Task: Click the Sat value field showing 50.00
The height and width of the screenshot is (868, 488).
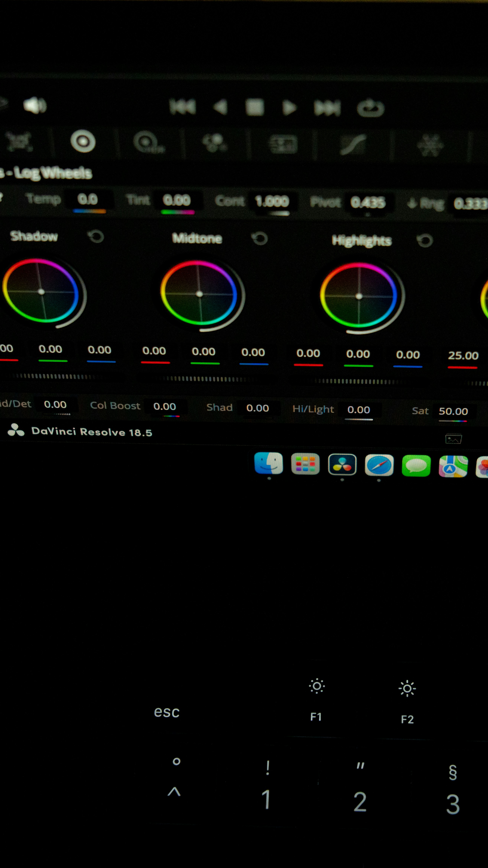Action: pos(453,411)
